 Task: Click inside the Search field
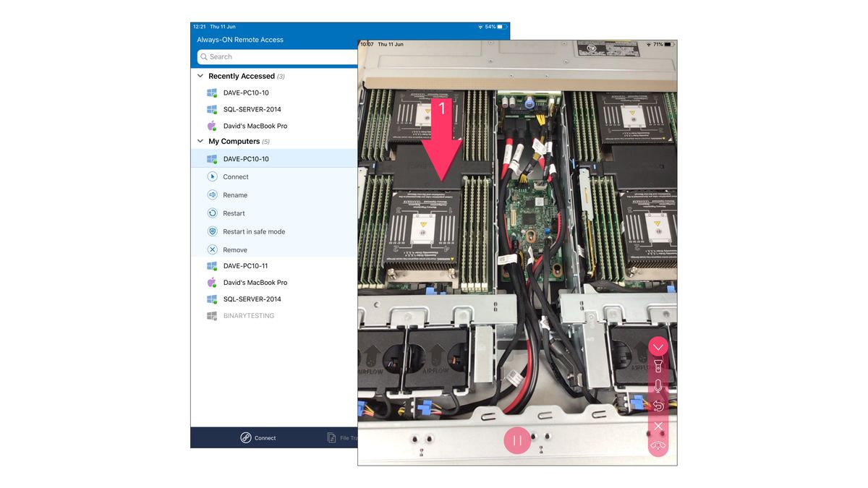click(275, 56)
